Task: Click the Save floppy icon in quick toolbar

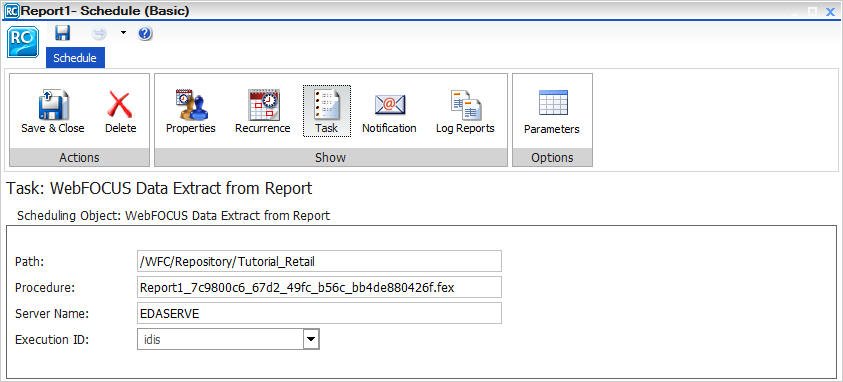Action: [63, 33]
